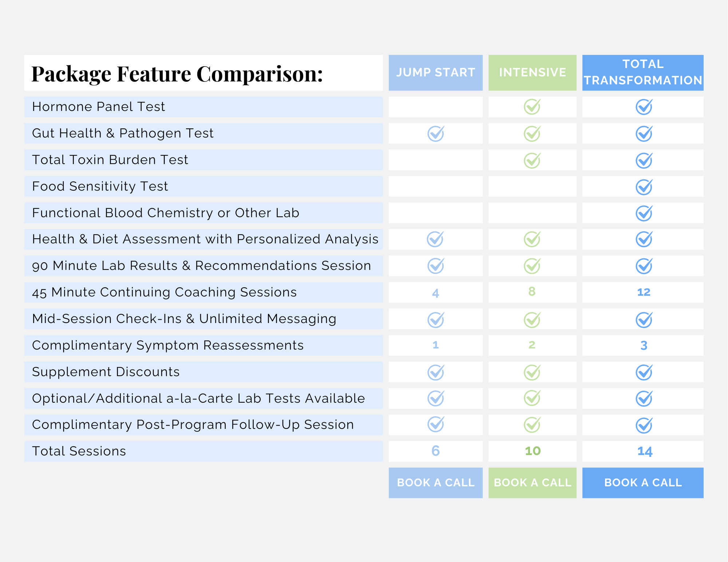The image size is (728, 562).
Task: Select the INTENSIVE package header
Action: pyautogui.click(x=532, y=72)
